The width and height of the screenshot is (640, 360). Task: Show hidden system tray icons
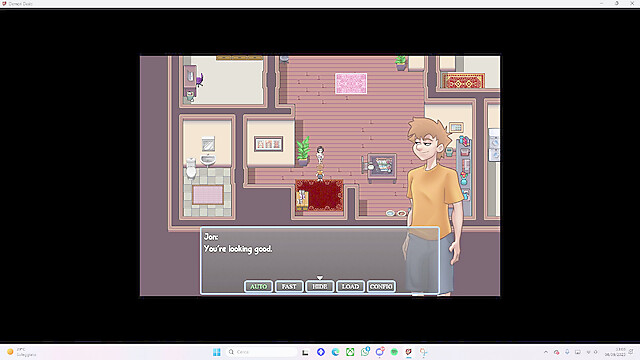[x=546, y=352]
